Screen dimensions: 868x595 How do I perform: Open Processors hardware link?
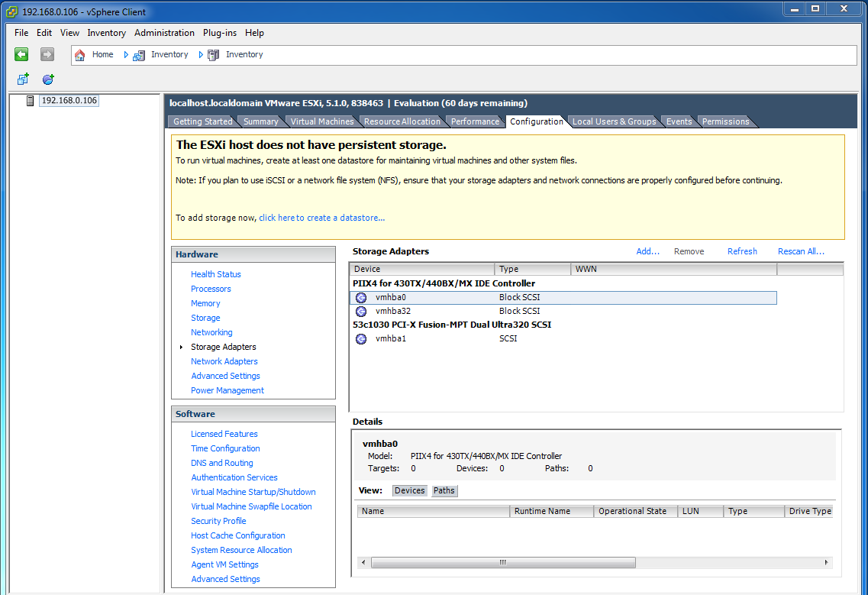[x=211, y=289]
